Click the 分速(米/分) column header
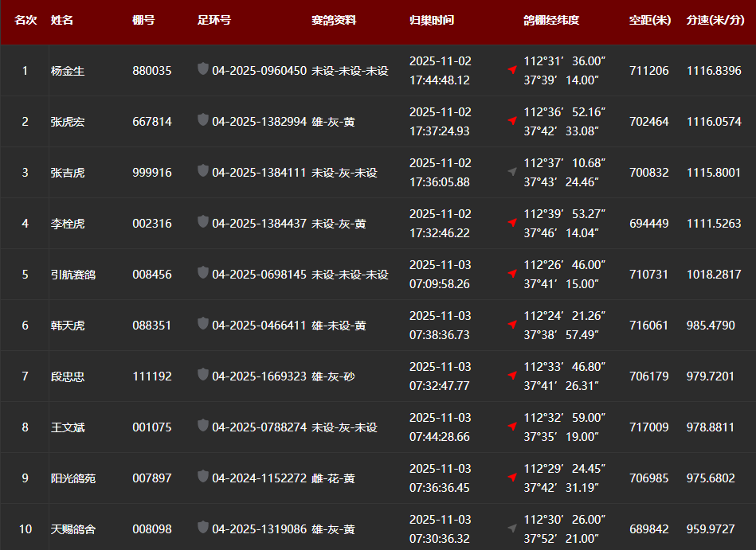Screen dimensions: 756x550 coord(715,20)
